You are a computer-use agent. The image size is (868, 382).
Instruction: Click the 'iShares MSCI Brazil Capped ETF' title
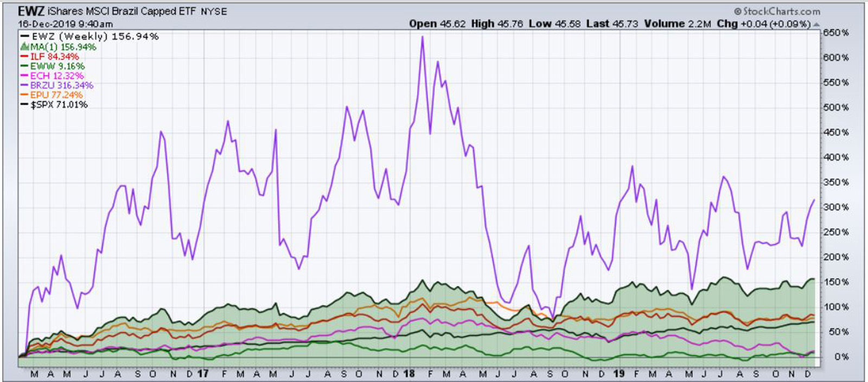point(123,11)
